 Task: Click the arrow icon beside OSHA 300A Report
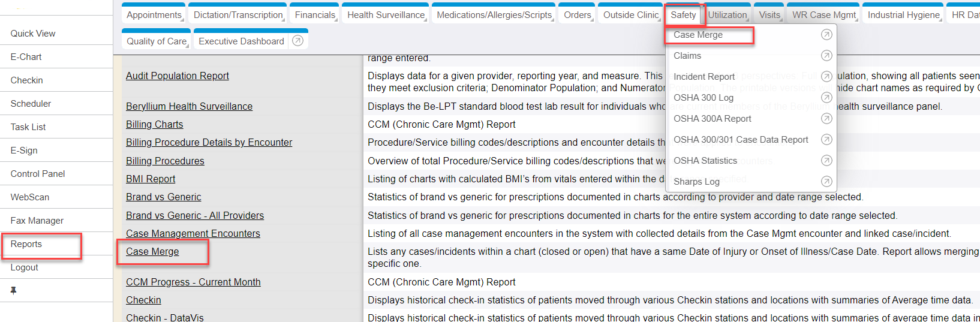[826, 119]
